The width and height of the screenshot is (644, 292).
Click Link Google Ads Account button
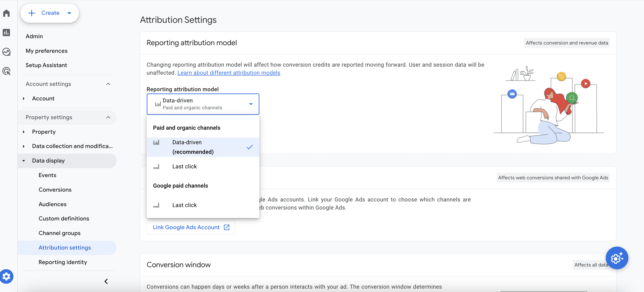tap(186, 227)
